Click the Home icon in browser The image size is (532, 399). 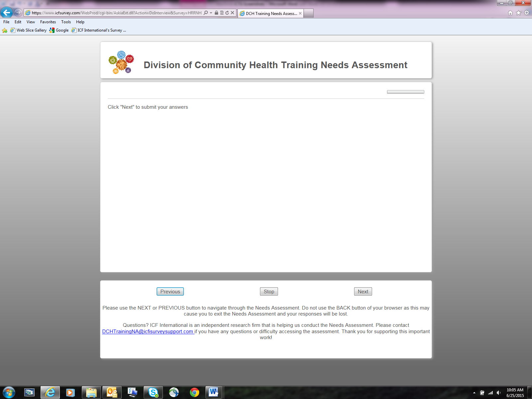tap(510, 13)
